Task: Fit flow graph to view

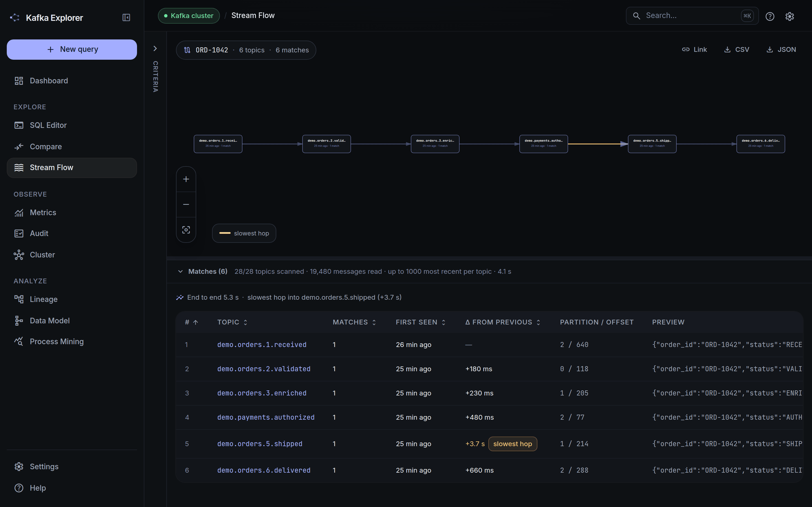Action: 186,230
